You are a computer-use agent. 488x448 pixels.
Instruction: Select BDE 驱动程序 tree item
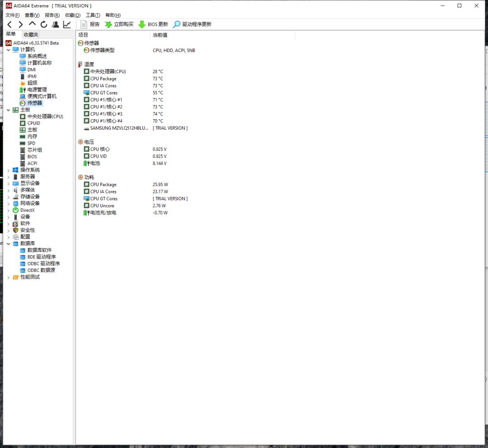pyautogui.click(x=42, y=257)
